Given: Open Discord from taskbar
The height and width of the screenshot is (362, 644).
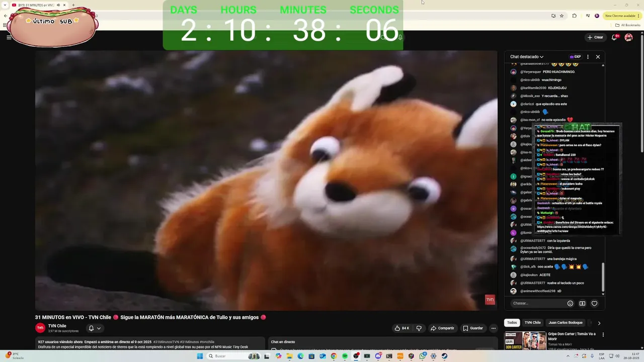Looking at the screenshot, I should [378, 356].
